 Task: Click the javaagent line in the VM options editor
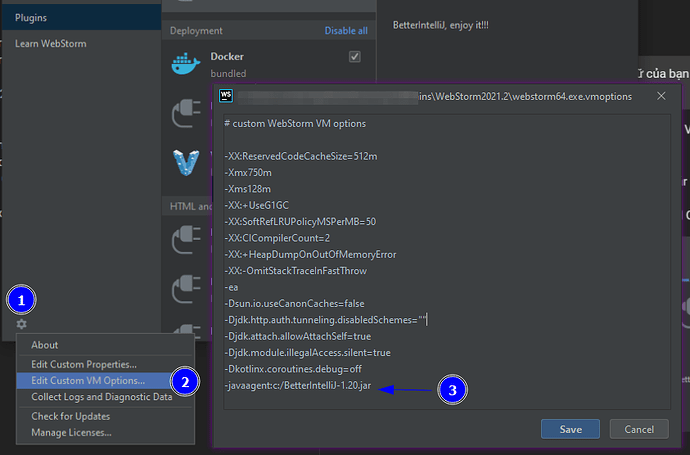(300, 385)
